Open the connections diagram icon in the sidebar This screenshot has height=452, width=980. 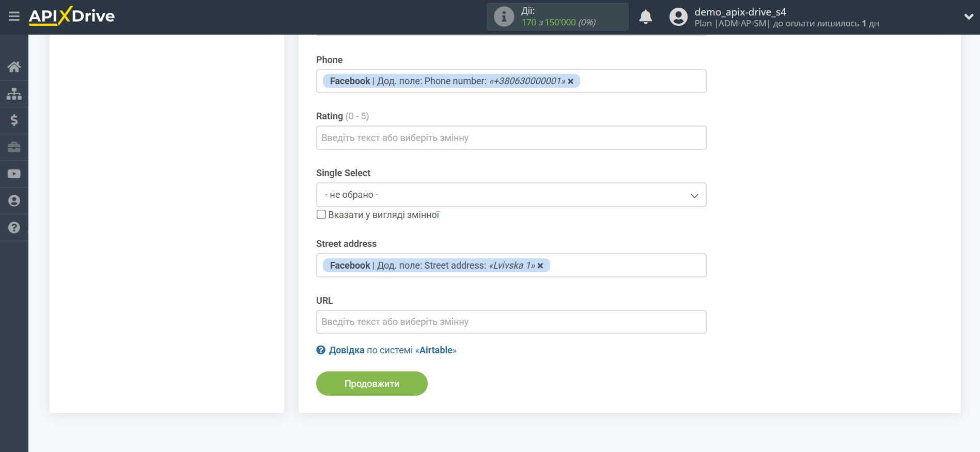[x=14, y=93]
